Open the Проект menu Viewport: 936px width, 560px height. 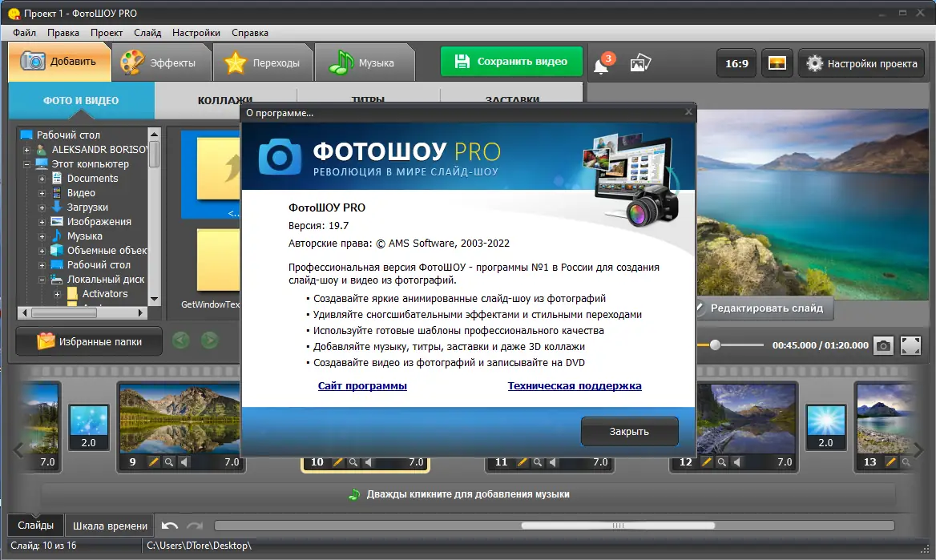coord(107,33)
